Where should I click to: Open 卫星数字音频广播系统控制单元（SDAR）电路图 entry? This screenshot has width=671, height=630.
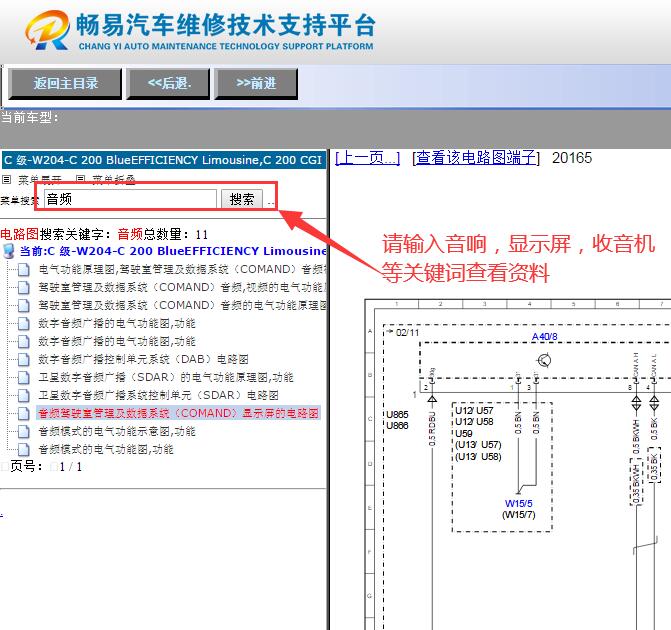tap(158, 395)
